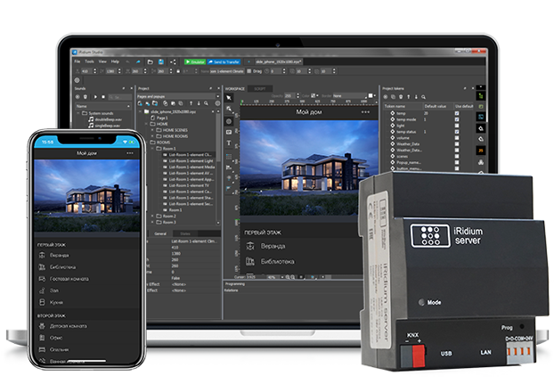Tap the three-dots menu on phone header
554x392 pixels.
click(x=130, y=153)
